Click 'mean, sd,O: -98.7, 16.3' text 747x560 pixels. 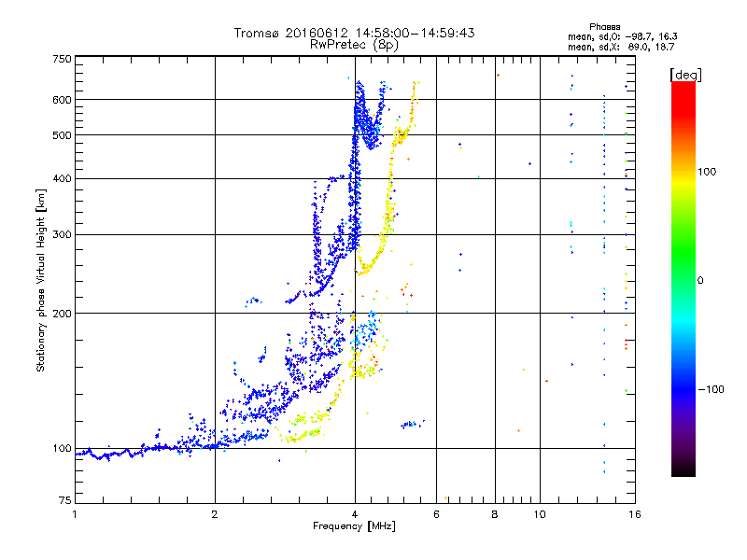[x=622, y=36]
